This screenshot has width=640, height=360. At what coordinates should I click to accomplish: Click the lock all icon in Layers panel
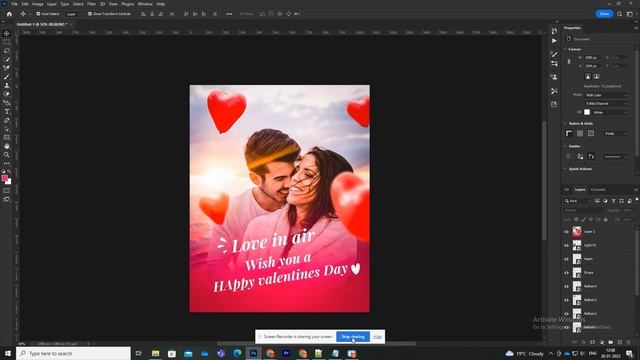tap(606, 220)
